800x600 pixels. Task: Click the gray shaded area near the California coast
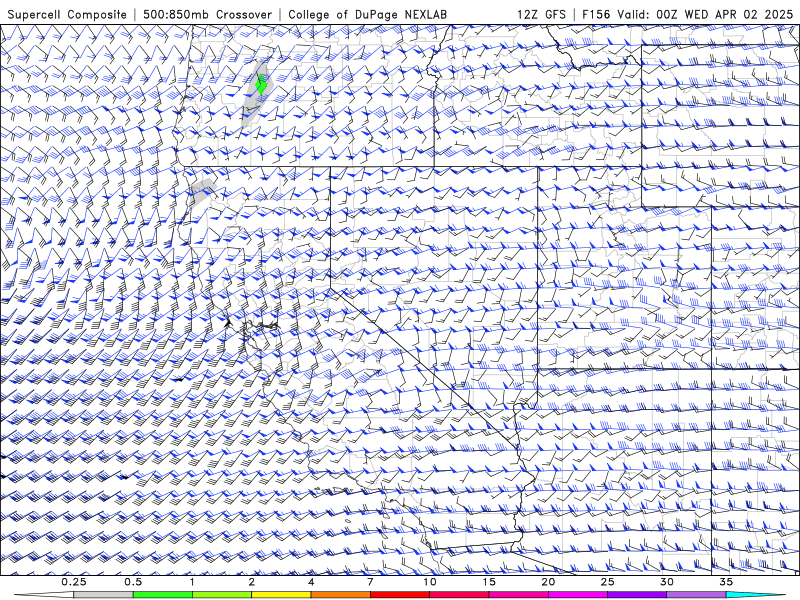point(202,190)
